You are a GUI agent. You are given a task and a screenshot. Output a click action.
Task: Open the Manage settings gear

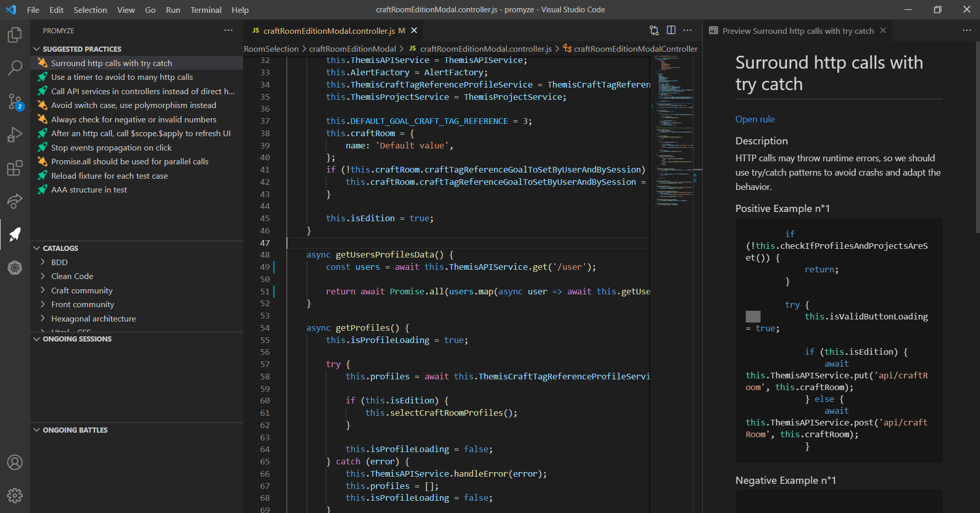coord(15,495)
